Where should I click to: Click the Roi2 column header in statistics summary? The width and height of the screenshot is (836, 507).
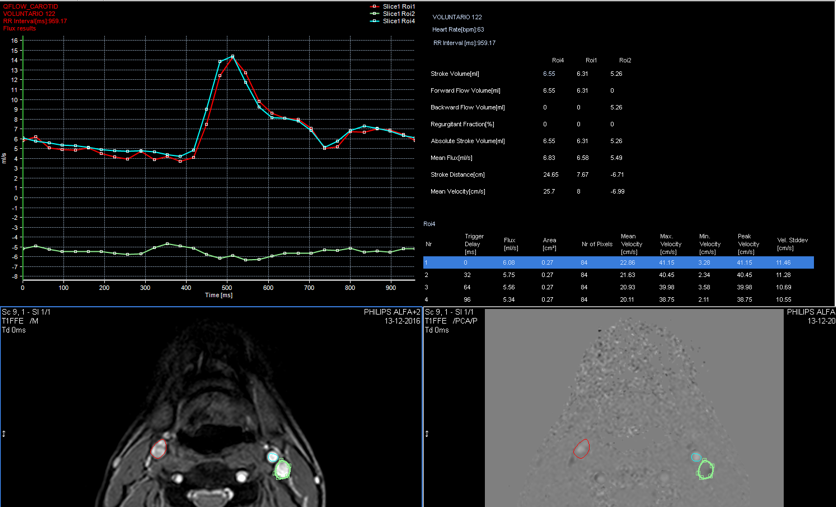click(625, 60)
